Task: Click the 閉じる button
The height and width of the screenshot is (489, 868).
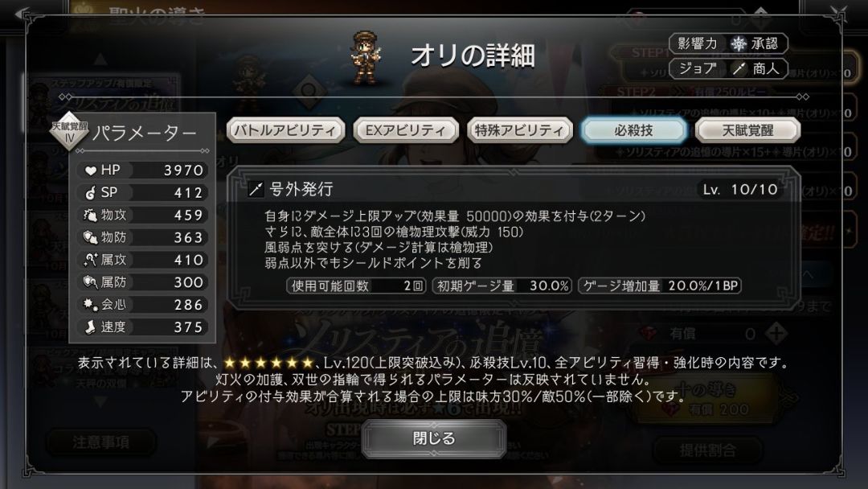Action: tap(434, 438)
